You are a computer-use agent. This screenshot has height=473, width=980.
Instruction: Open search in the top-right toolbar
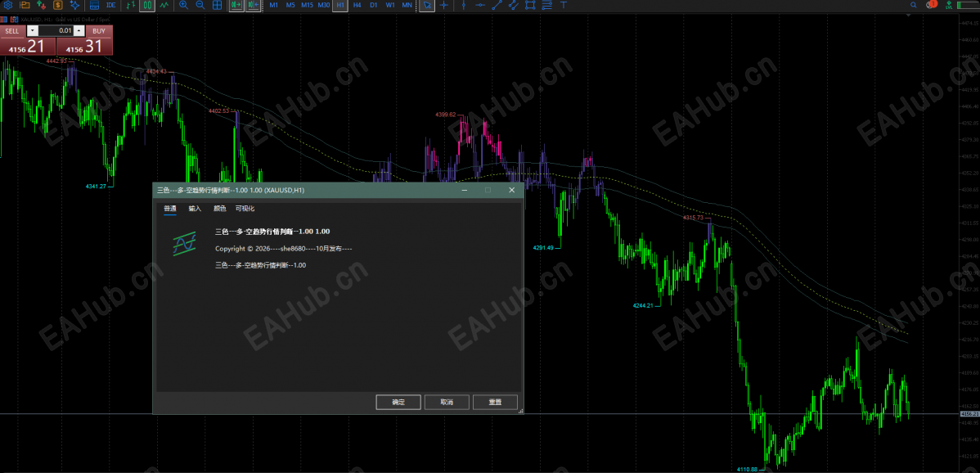coord(915,5)
